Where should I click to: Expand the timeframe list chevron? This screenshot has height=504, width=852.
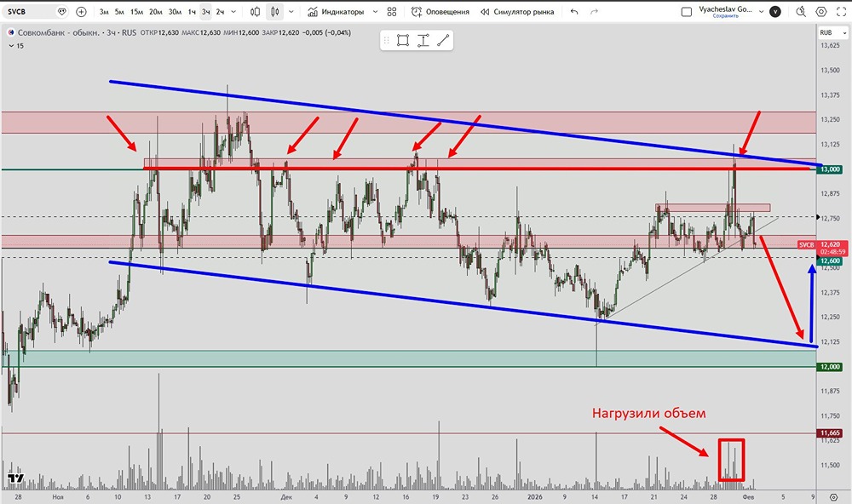click(233, 11)
